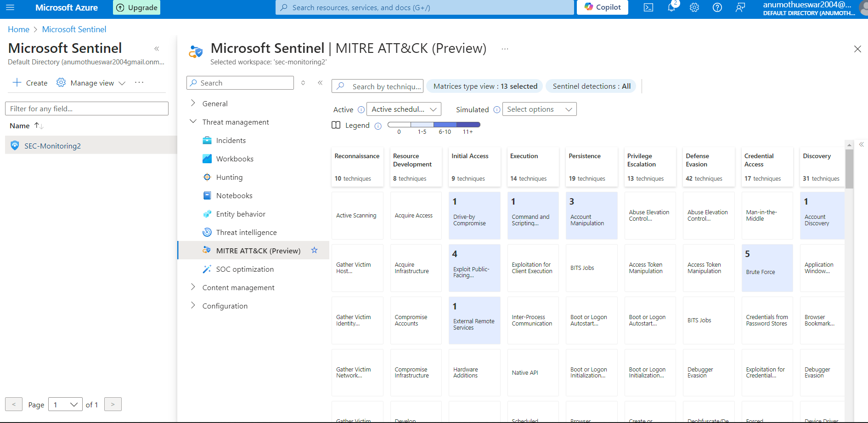The height and width of the screenshot is (423, 868).
Task: Open the Drive-by Compromise technique card
Action: 474,215
